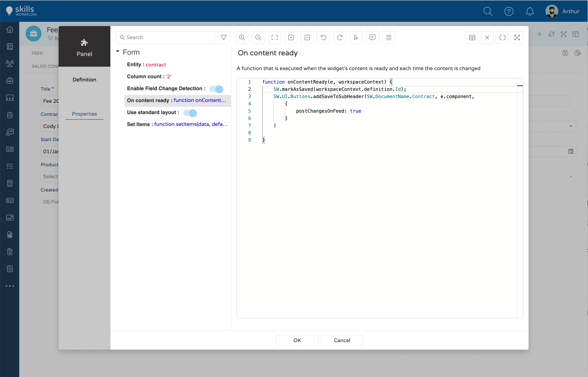Toggle Use standard layout switch
The height and width of the screenshot is (377, 588).
point(190,113)
